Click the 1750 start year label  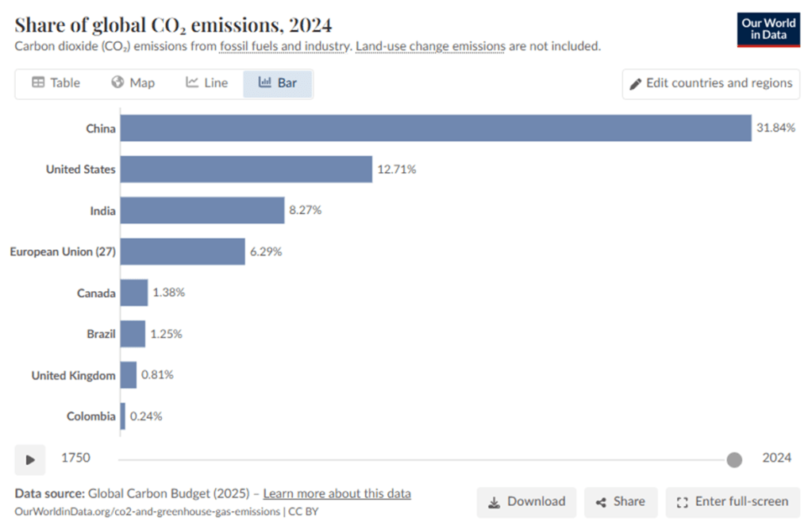(75, 458)
